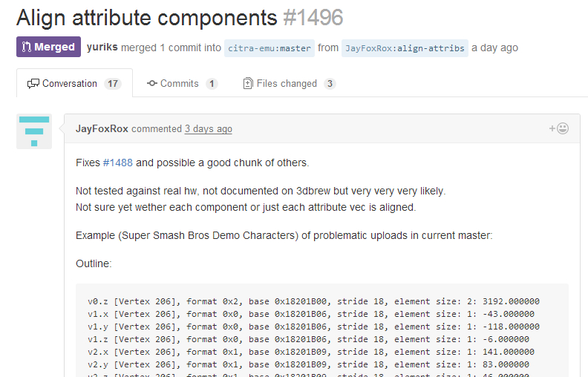Image resolution: width=588 pixels, height=377 pixels.
Task: Click the pull request title text
Action: click(147, 17)
